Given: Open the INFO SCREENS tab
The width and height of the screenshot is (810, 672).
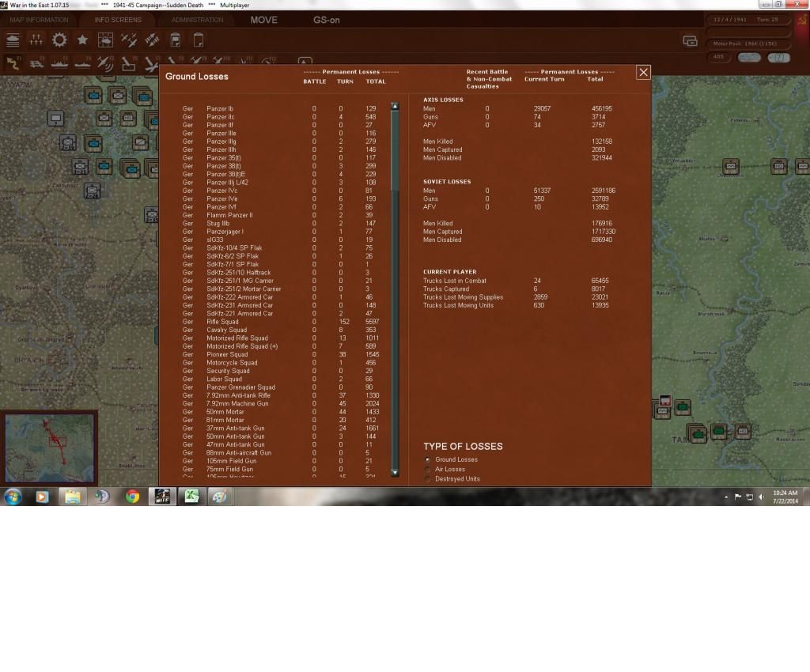Looking at the screenshot, I should click(119, 20).
